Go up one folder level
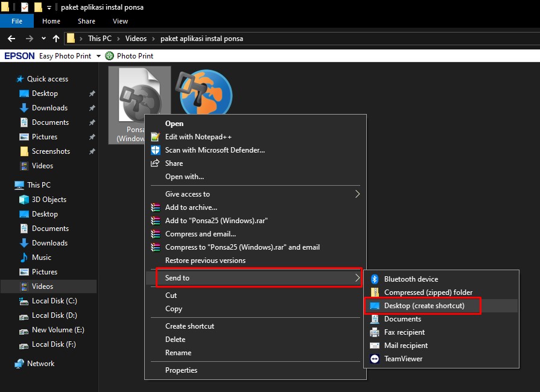 tap(56, 39)
